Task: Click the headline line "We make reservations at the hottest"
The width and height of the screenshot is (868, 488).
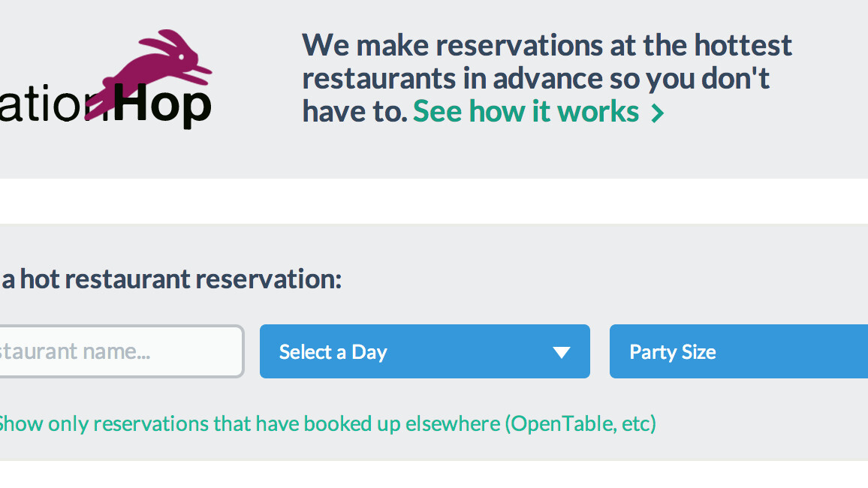Action: point(547,45)
